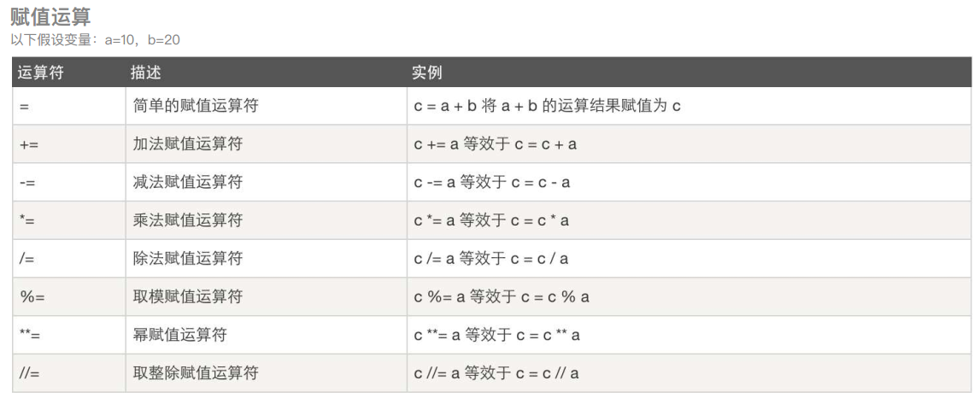This screenshot has width=980, height=398.
Task: Click the example c = a + b cell
Action: [548, 106]
